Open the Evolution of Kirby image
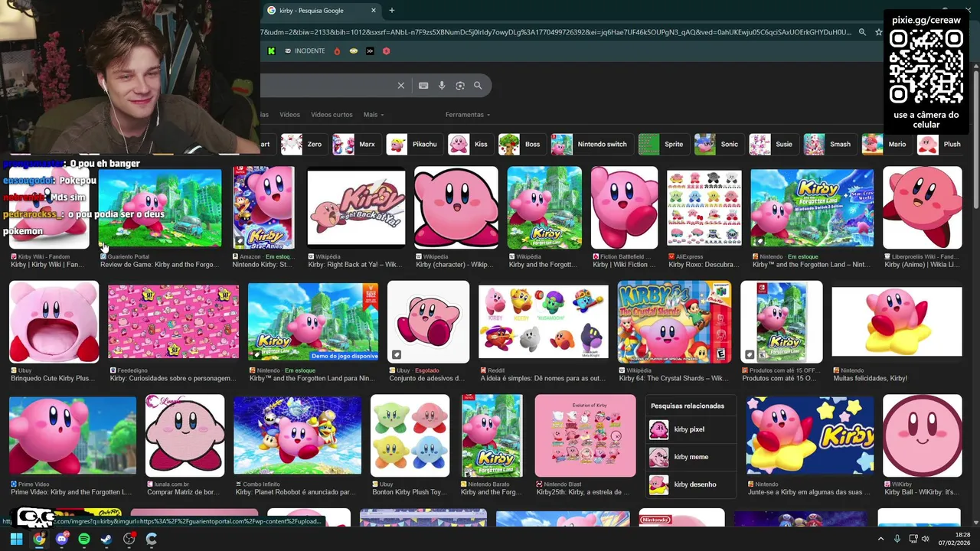 [585, 435]
